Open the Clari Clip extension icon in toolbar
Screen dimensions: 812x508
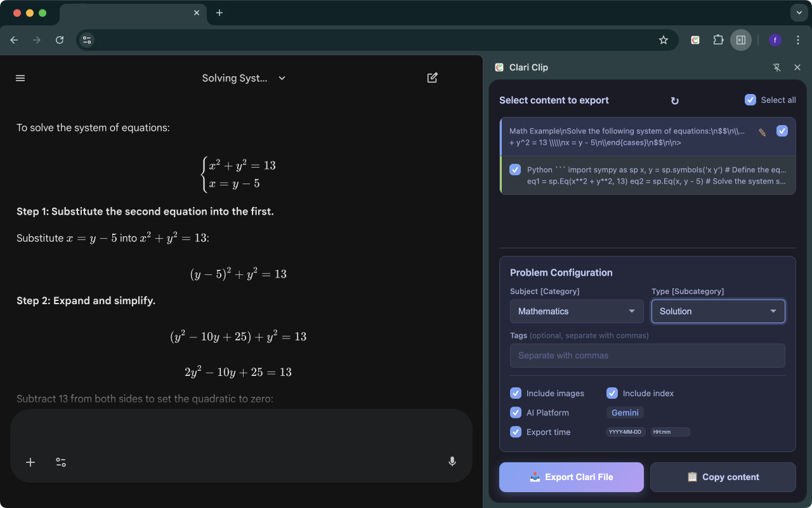(x=695, y=40)
